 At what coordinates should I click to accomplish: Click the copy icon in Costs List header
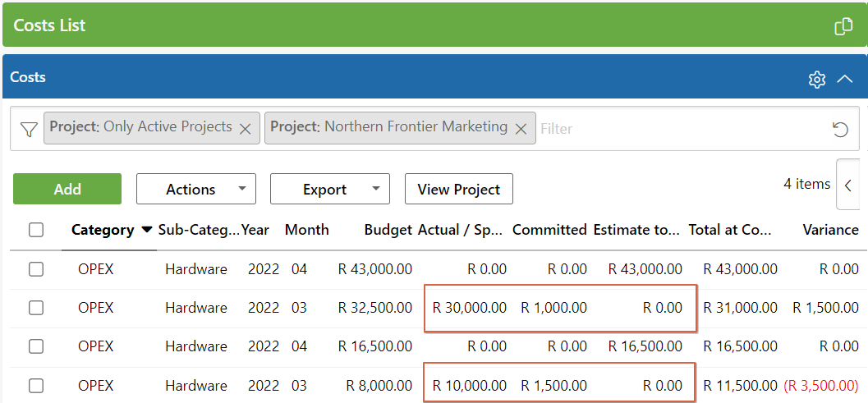click(x=843, y=26)
